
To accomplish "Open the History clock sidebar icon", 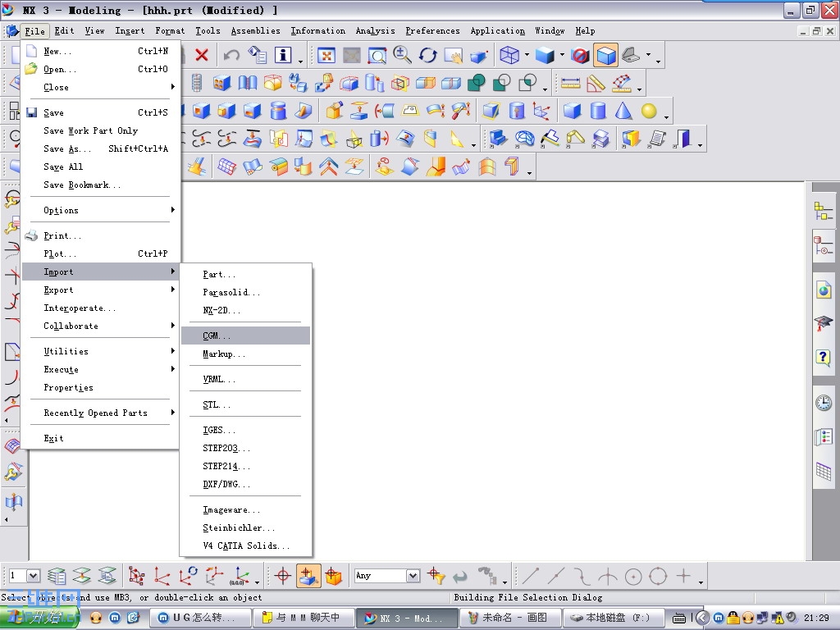I will (x=824, y=402).
